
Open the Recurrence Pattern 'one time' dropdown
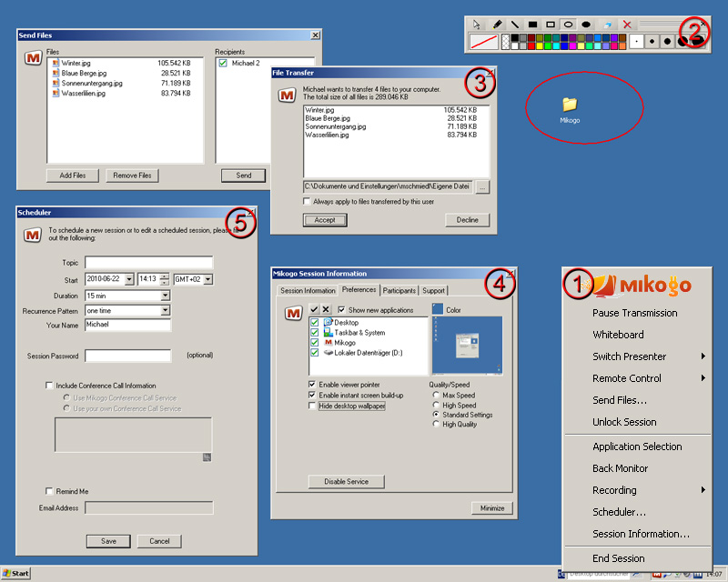pyautogui.click(x=166, y=310)
